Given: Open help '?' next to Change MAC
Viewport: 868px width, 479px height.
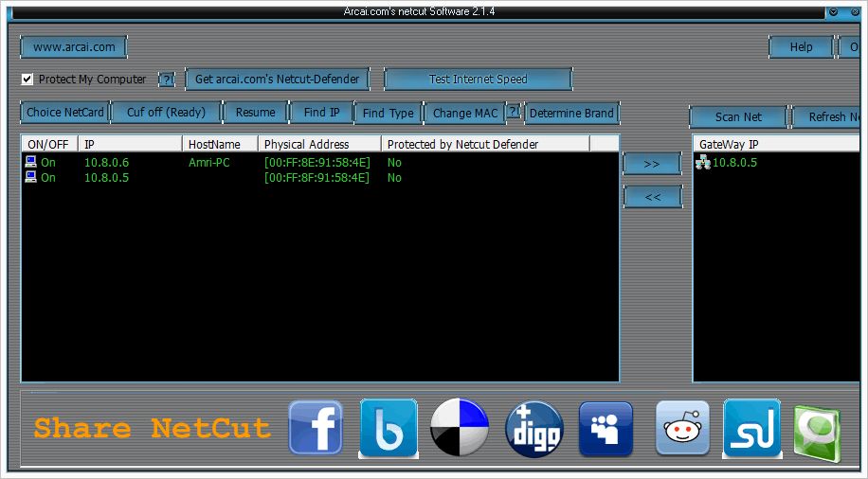Looking at the screenshot, I should [514, 111].
